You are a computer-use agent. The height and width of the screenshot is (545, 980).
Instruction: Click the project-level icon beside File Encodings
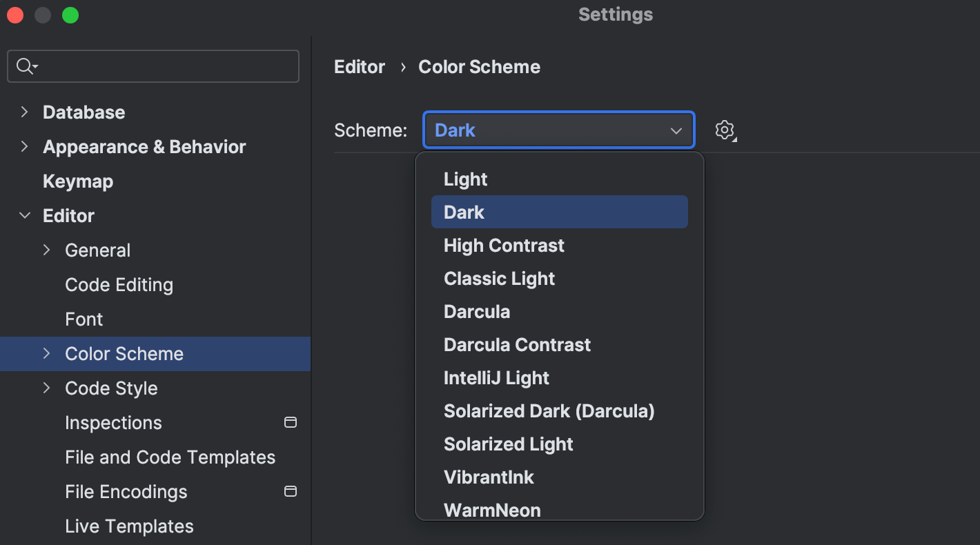[x=291, y=491]
